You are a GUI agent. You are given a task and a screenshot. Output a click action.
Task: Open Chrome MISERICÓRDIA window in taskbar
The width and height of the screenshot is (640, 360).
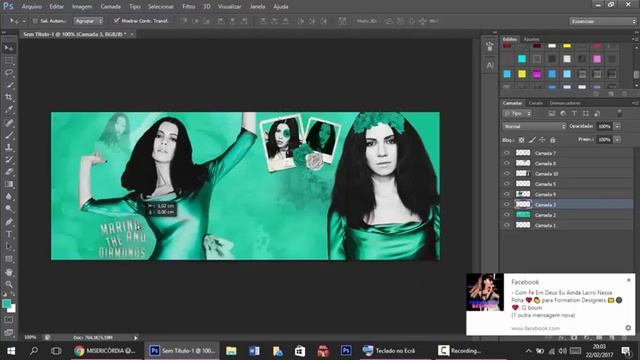point(105,351)
